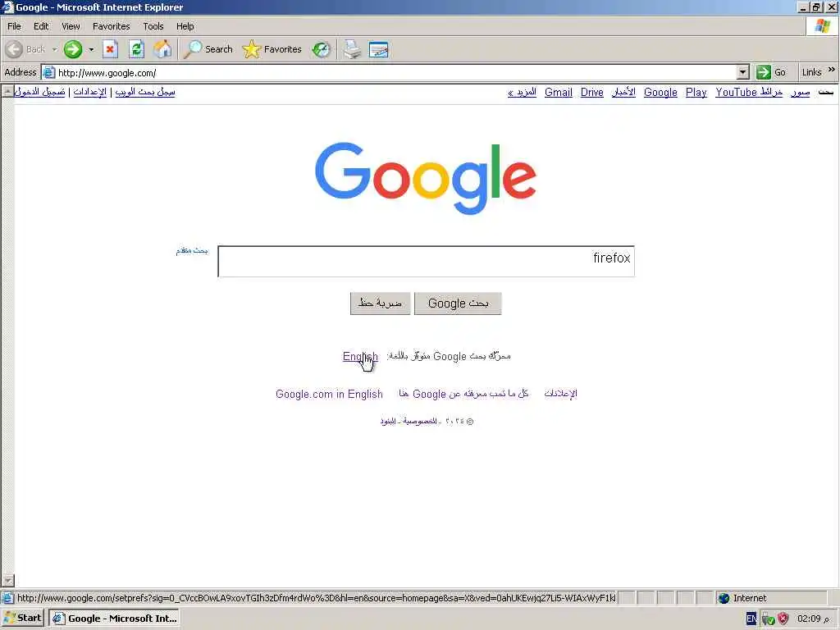The height and width of the screenshot is (630, 840).
Task: Click the page icon in address bar
Action: pyautogui.click(x=48, y=72)
